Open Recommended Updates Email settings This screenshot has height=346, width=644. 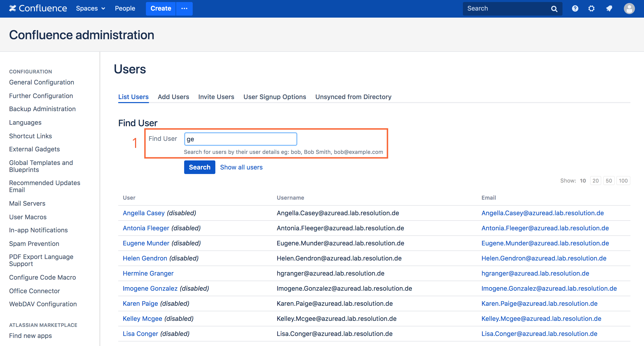coord(45,186)
